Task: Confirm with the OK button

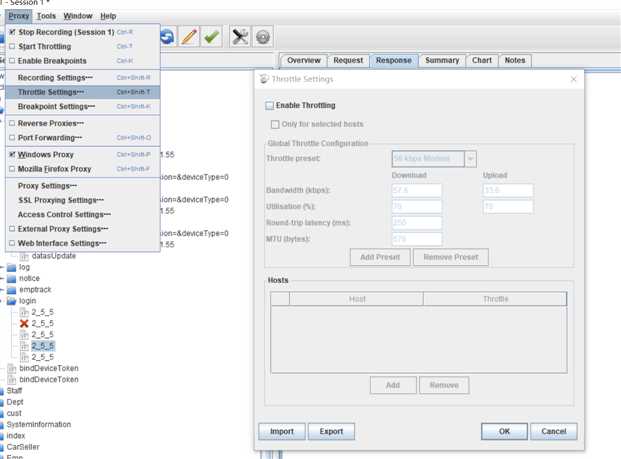Action: (x=505, y=431)
